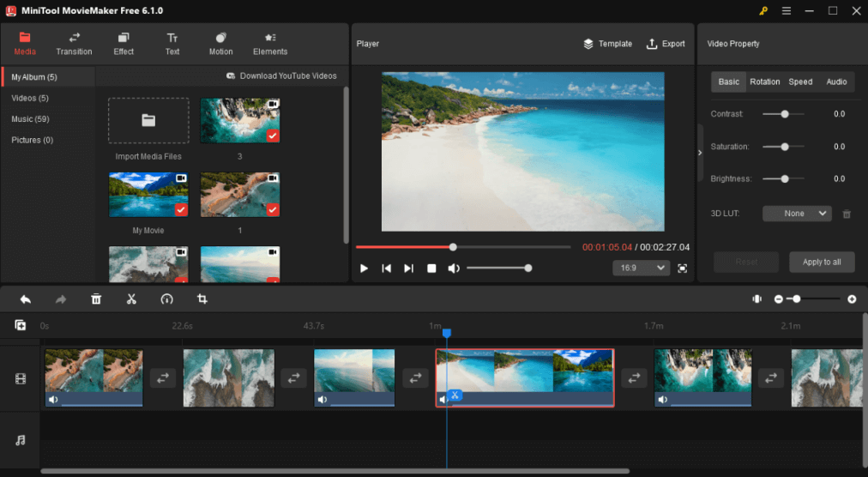
Task: Mute audio of the third timeline clip
Action: tap(322, 400)
